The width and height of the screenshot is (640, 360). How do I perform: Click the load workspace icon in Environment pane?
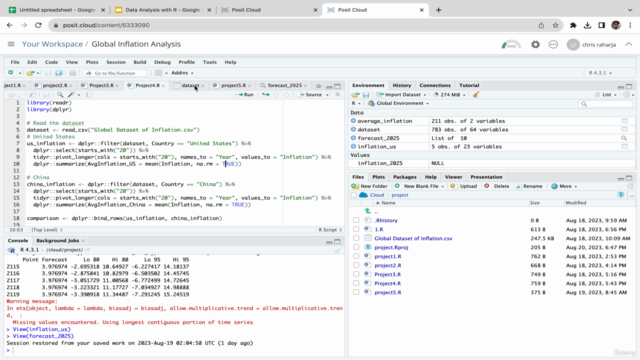click(356, 95)
